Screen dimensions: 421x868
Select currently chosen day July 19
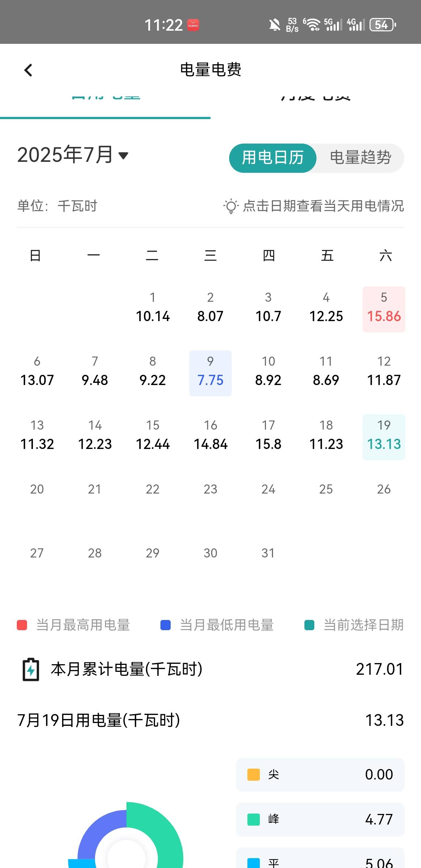coord(384,437)
